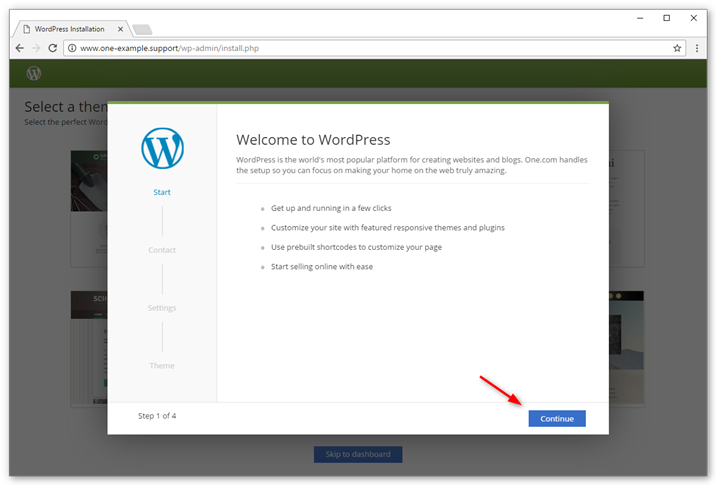
Task: Minimize the browser window
Action: 640,18
